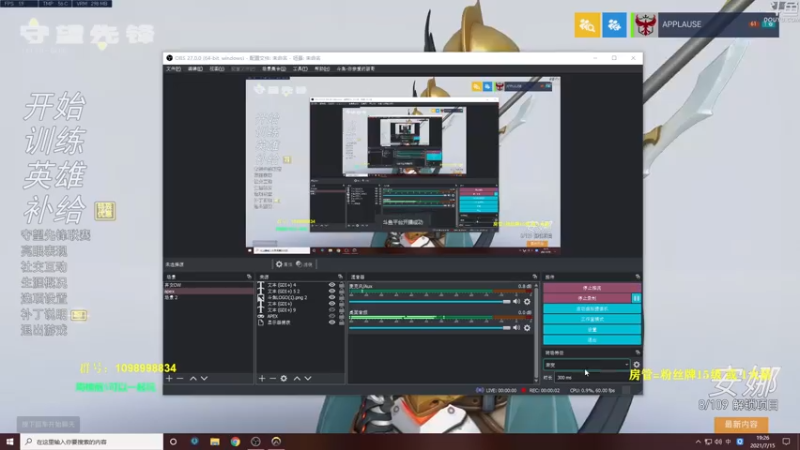Pause recording with the pause icon
Viewport: 800px width, 450px height.
(636, 298)
